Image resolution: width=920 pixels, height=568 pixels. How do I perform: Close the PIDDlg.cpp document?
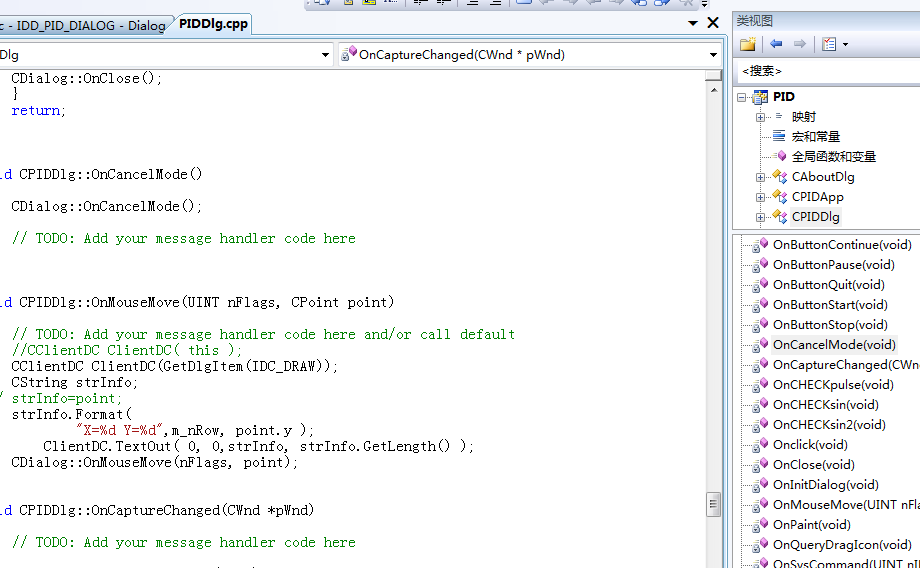click(713, 23)
